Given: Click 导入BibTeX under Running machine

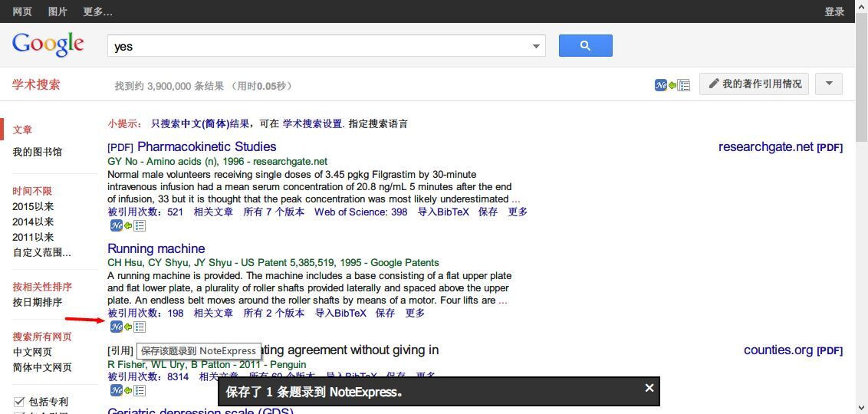Looking at the screenshot, I should tap(340, 314).
